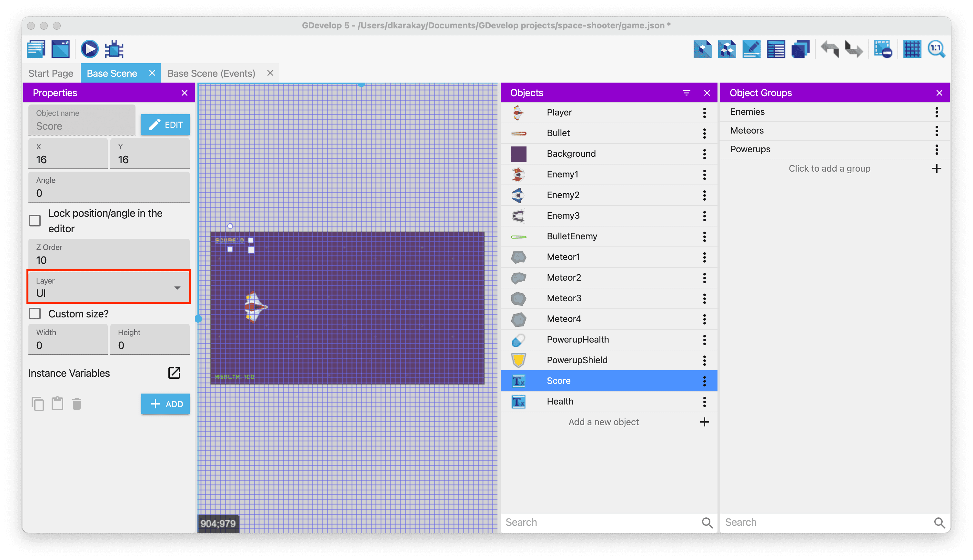The width and height of the screenshot is (973, 560).
Task: Open Instance Variables external editor icon
Action: click(x=174, y=373)
